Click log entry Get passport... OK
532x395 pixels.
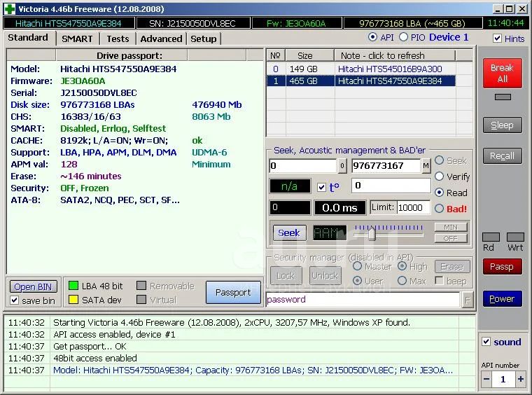pos(90,347)
